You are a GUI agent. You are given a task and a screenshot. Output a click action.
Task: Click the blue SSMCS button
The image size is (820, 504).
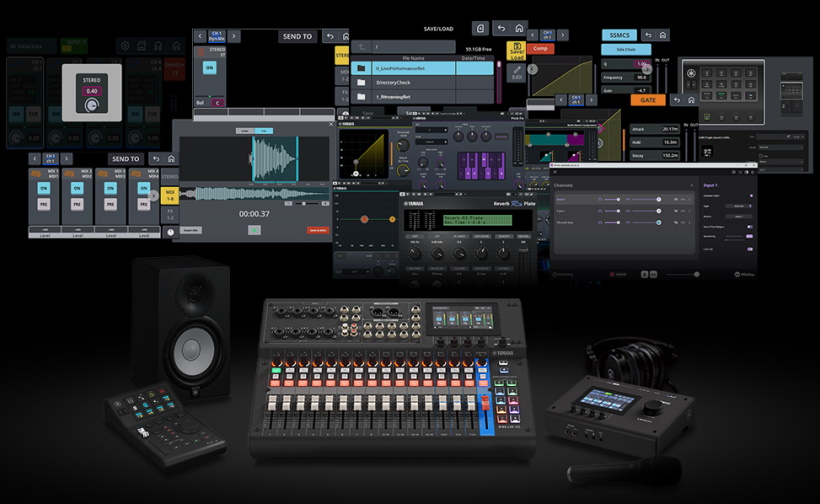coord(619,35)
